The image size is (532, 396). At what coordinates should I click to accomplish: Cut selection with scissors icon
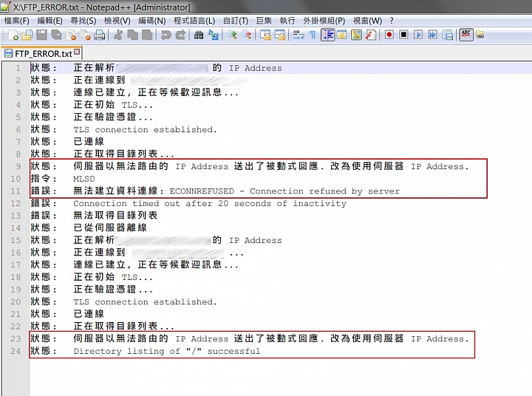[x=118, y=35]
